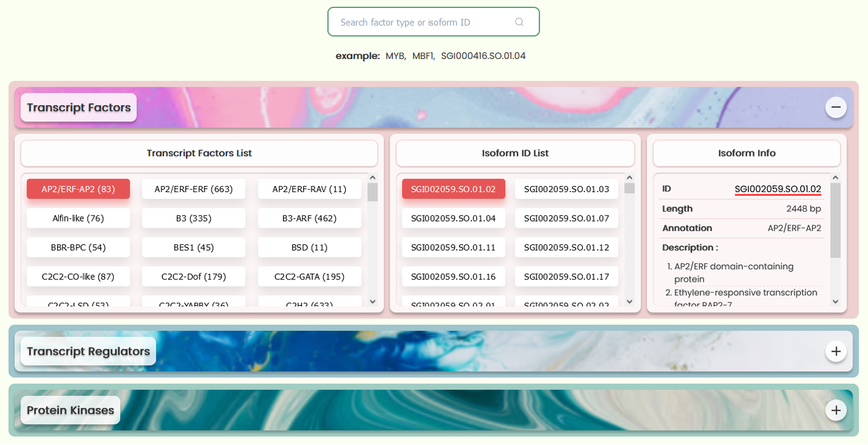Click the Transcript Factors List header

point(200,153)
